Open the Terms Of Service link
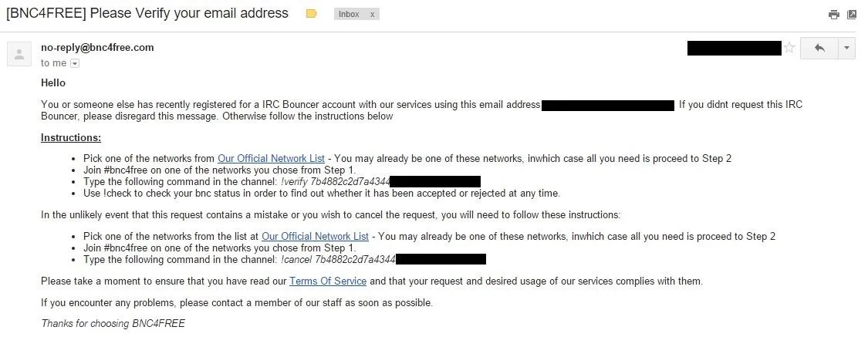Viewport: 868px width, 337px height. [x=328, y=281]
